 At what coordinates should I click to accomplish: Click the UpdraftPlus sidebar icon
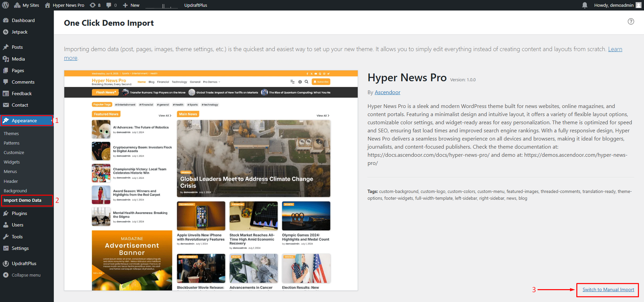[6, 264]
